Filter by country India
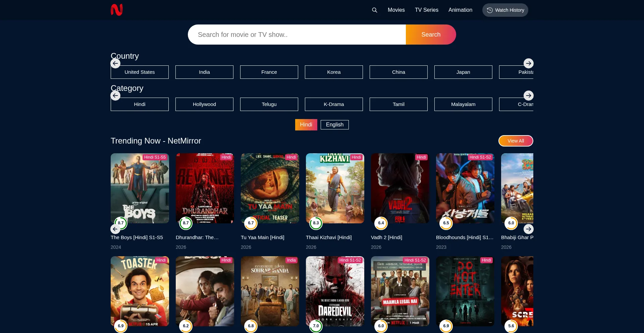The width and height of the screenshot is (644, 333). [204, 72]
